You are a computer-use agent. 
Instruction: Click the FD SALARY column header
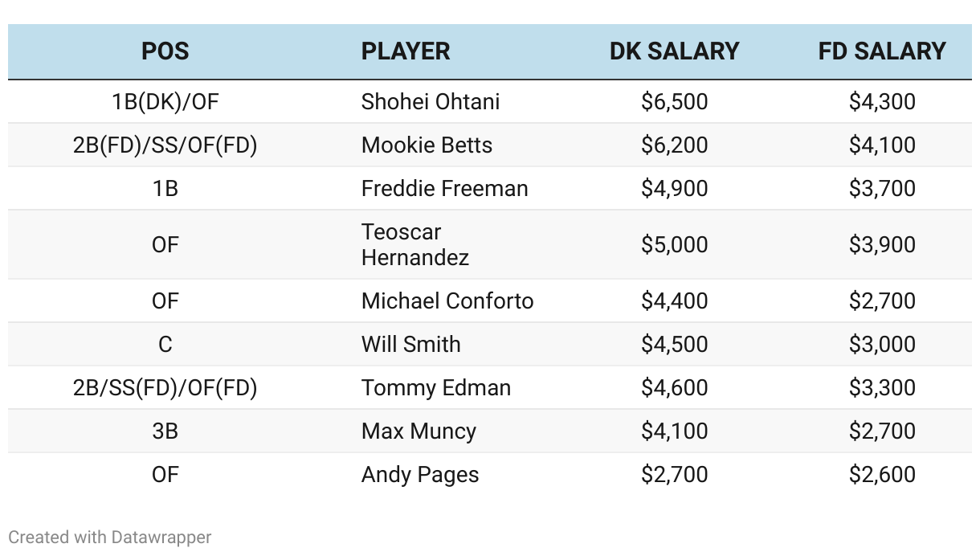[882, 51]
